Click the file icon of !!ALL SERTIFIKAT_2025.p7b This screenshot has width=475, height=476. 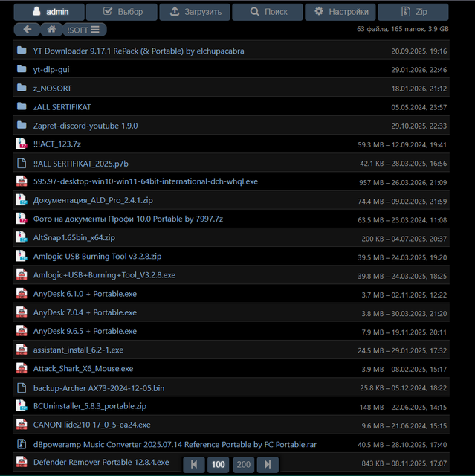(22, 163)
